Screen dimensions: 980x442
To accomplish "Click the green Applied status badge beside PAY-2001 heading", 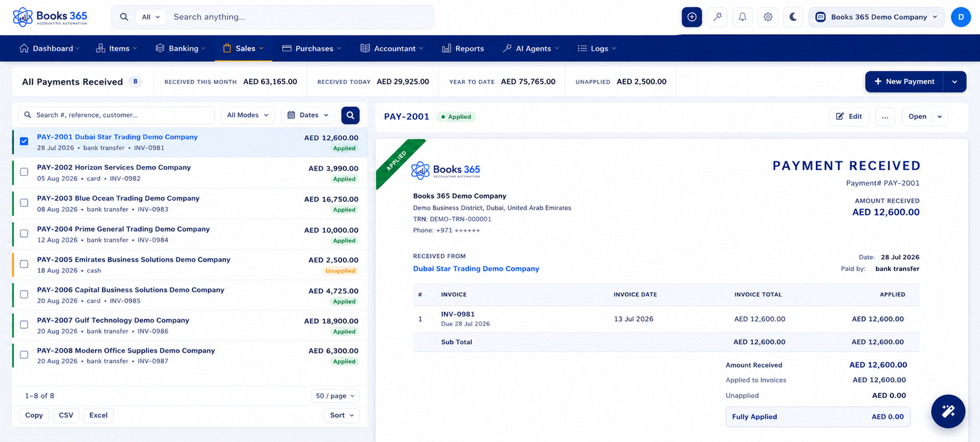I will point(456,116).
